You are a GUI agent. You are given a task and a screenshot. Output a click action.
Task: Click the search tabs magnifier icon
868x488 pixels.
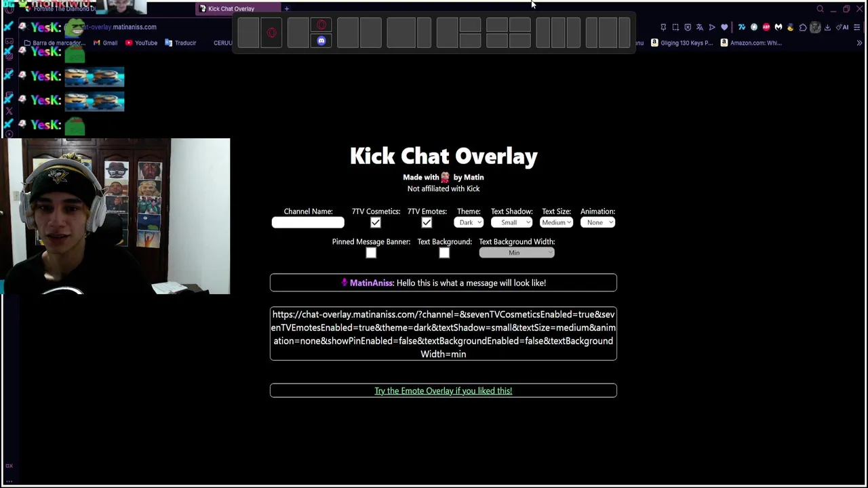[820, 9]
